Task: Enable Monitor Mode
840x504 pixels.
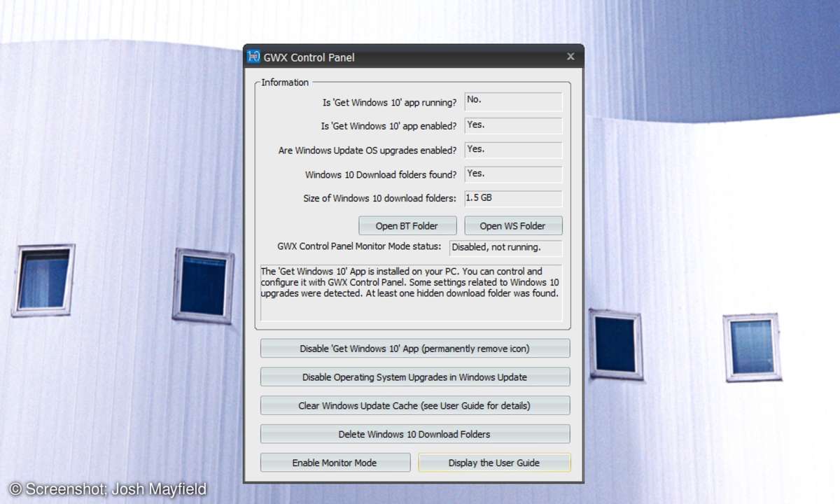Action: click(335, 463)
